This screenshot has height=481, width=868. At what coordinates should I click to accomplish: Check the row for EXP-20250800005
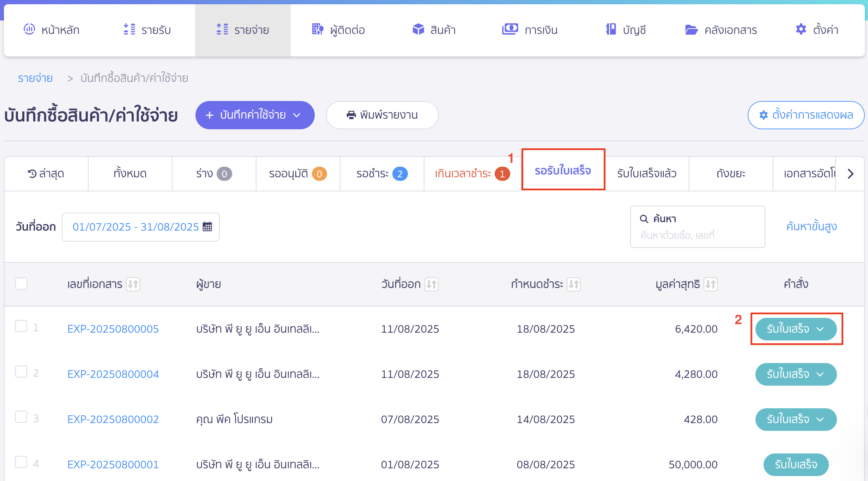tap(21, 326)
